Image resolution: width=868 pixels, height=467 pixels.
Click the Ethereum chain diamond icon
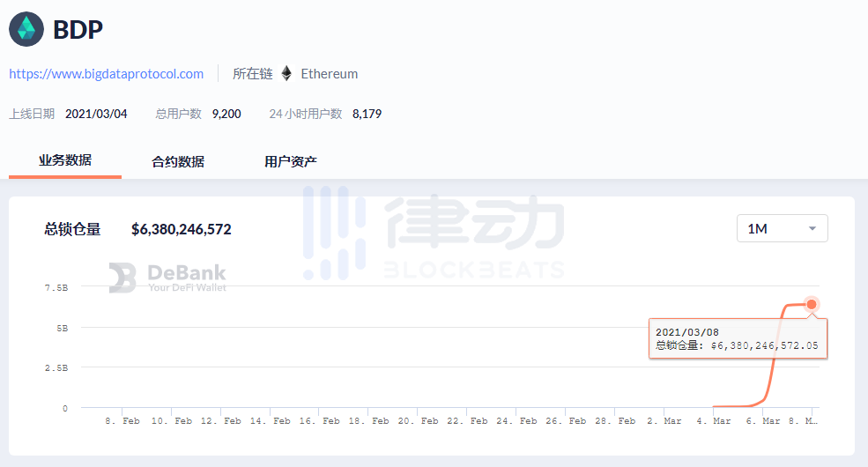[x=286, y=74]
